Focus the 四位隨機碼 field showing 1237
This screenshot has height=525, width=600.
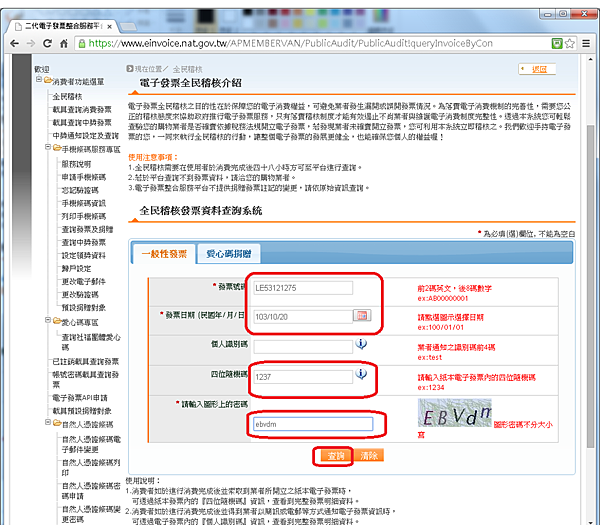coord(303,377)
